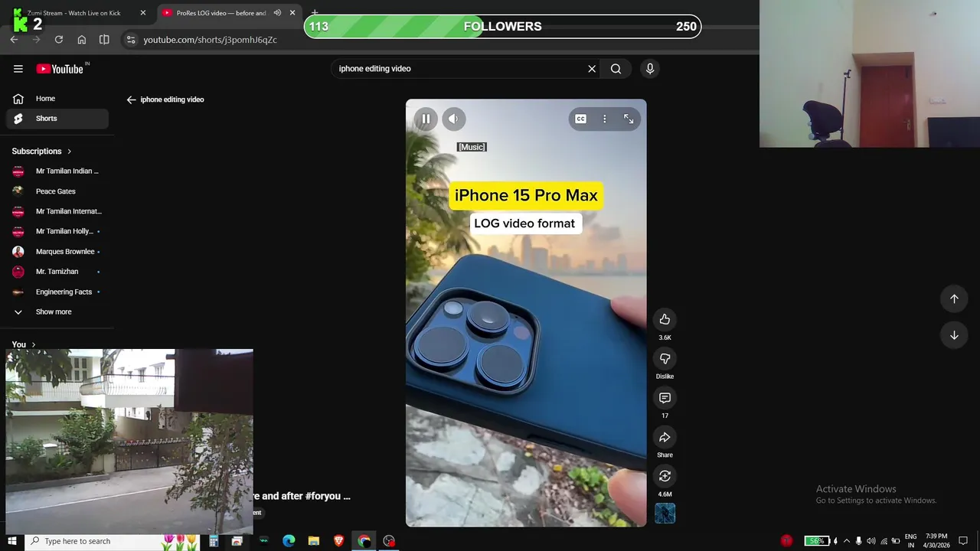Mute the ProRes LOG tab audio icon
The image size is (980, 551).
277,13
